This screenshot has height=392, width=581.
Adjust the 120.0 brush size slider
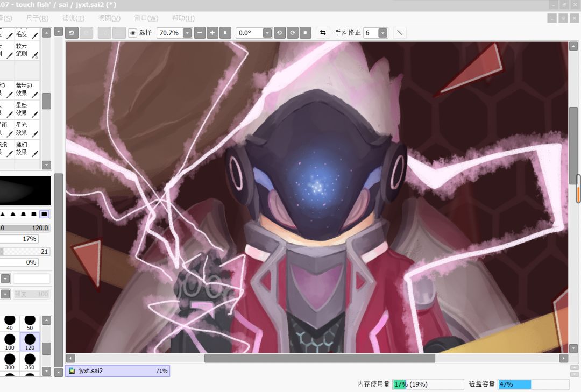(x=24, y=228)
